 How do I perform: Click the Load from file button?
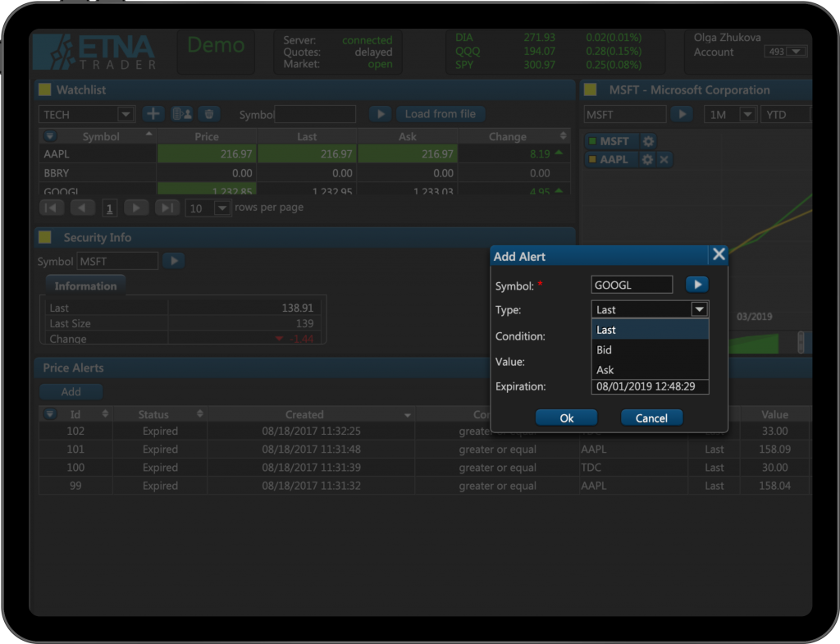coord(441,113)
